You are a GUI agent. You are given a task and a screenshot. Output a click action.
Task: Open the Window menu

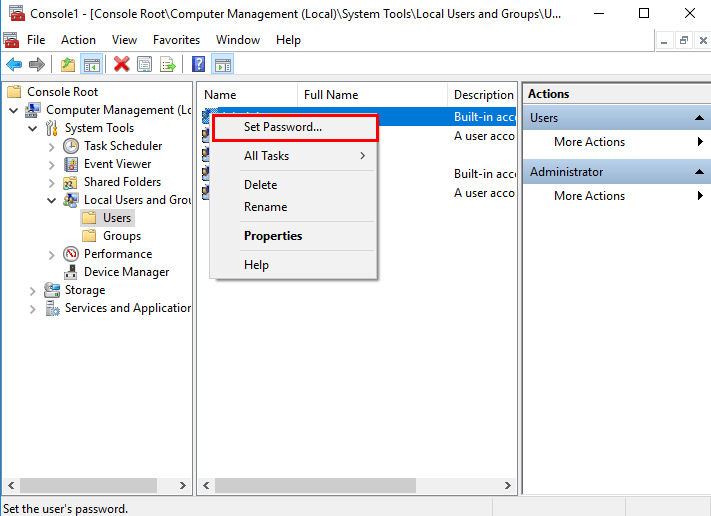(238, 40)
